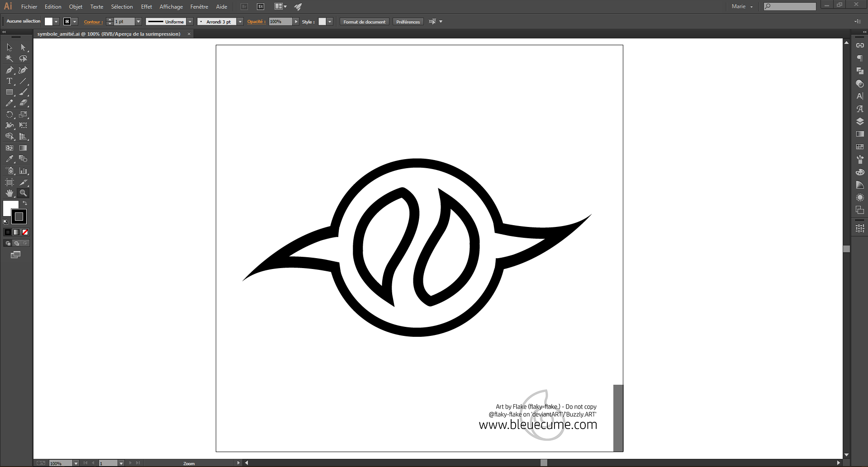
Task: Click the Contour stroke panel link
Action: [x=93, y=22]
